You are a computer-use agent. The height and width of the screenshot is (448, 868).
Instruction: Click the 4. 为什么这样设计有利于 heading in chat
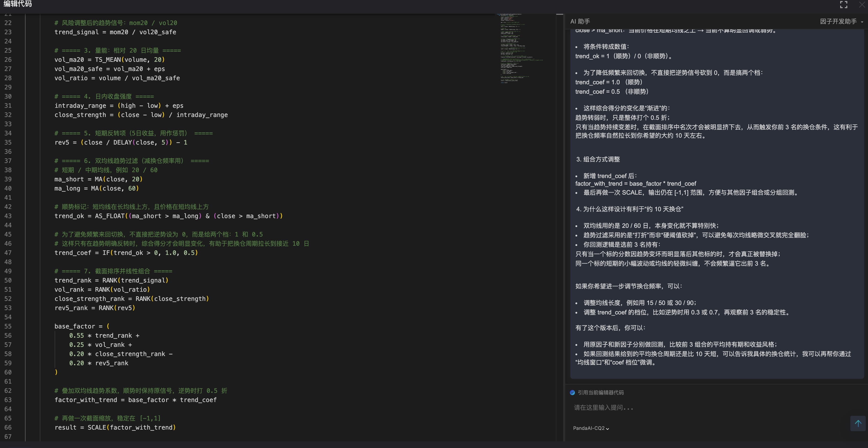(x=630, y=209)
